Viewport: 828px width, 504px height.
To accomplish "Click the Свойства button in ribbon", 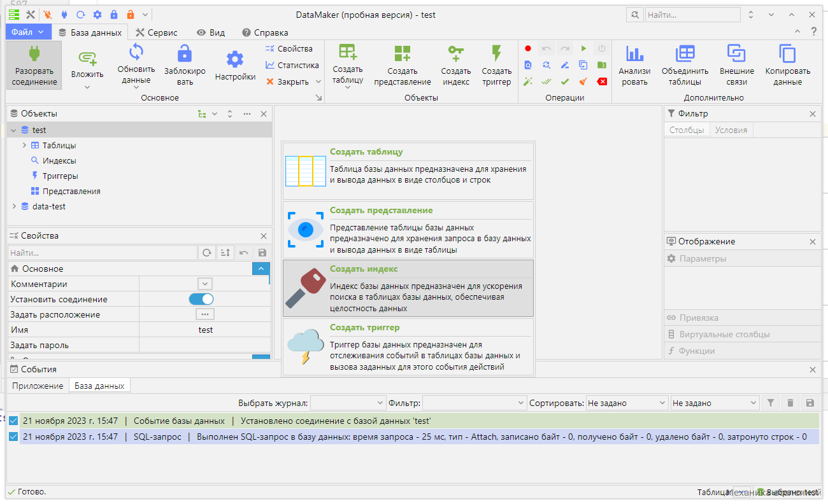I will tap(289, 48).
